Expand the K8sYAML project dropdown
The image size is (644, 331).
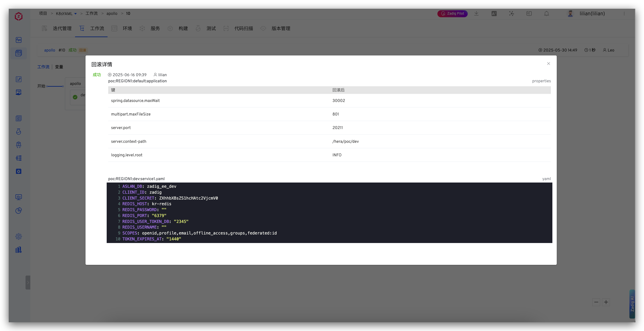75,14
